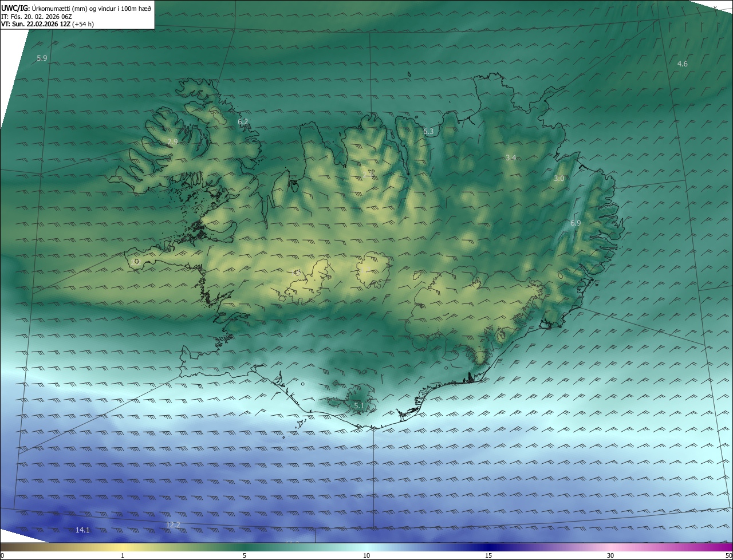This screenshot has height=560, width=733.
Task: Click the 50 tick label on the color scale
Action: point(728,556)
